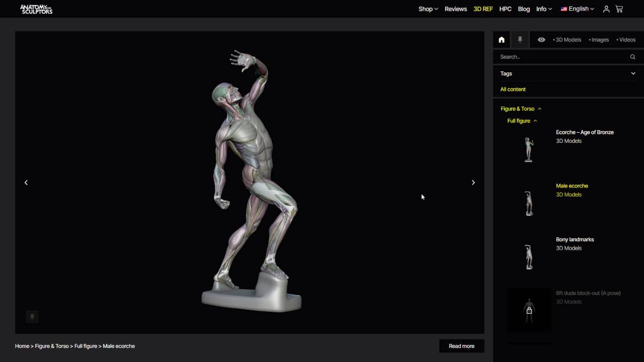Image resolution: width=644 pixels, height=362 pixels.
Task: Go to previous model with left arrow
Action: [26, 183]
